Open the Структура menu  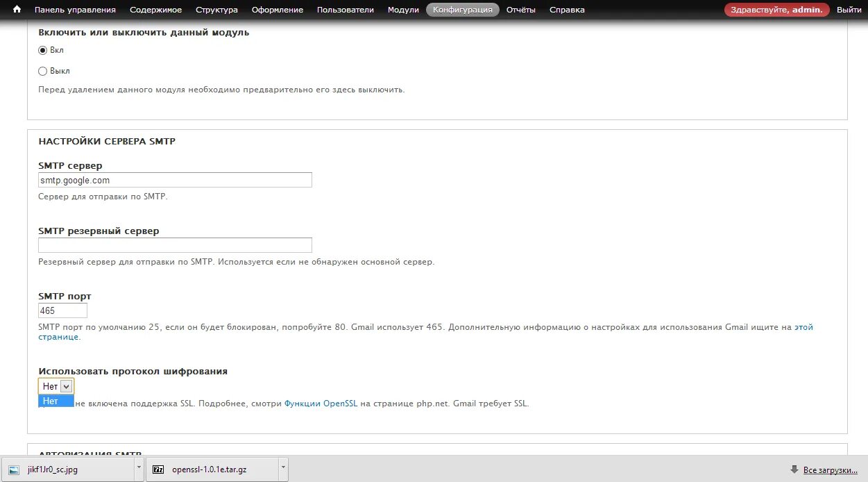(216, 10)
